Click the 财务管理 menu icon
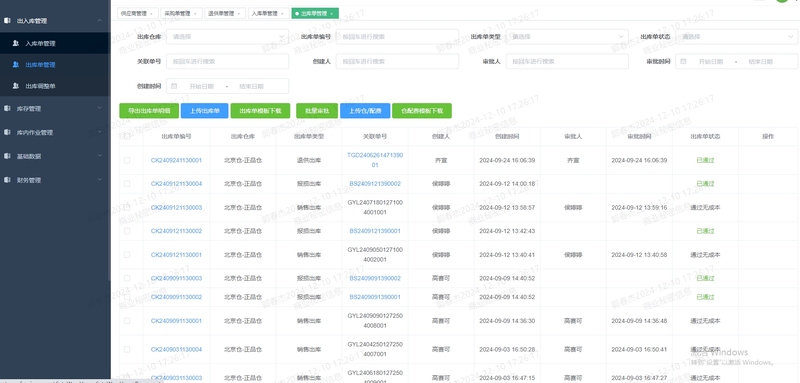 click(7, 180)
